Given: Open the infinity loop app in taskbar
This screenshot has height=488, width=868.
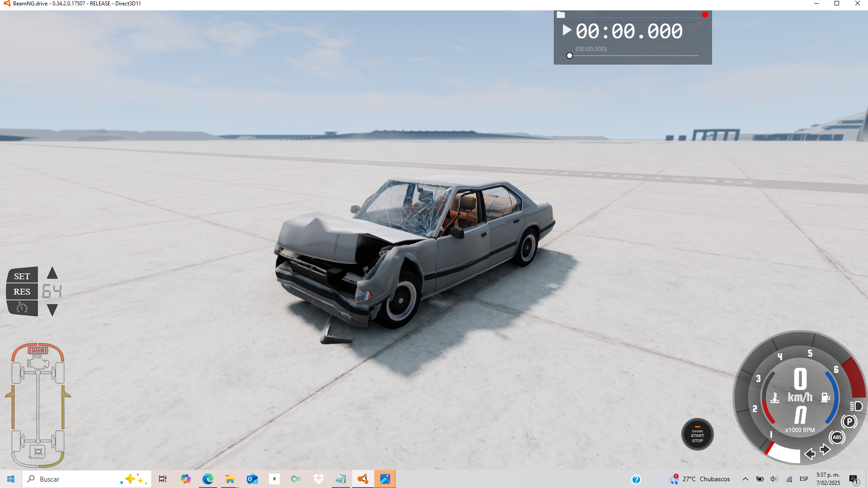Looking at the screenshot, I should point(296,479).
